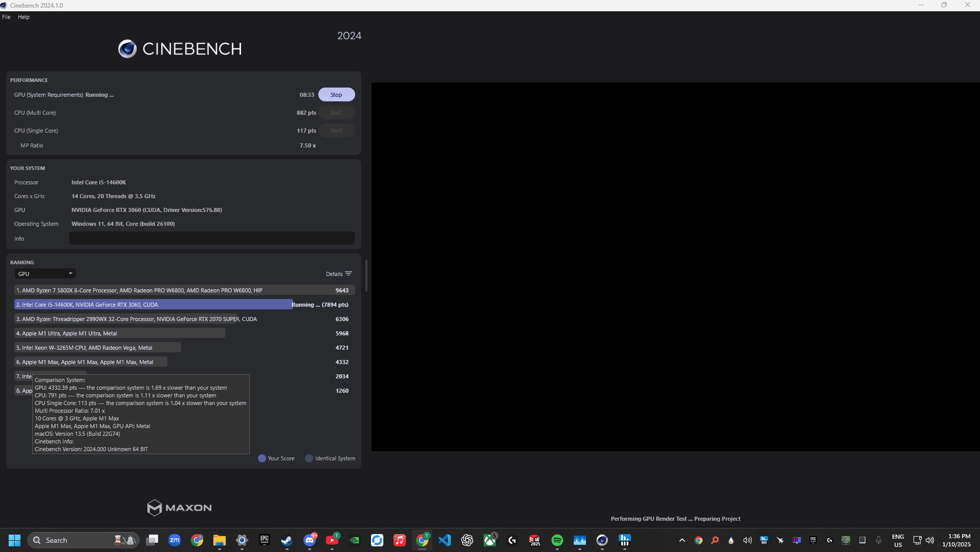980x552 pixels.
Task: Open the NVIDIA app from the taskbar
Action: [x=355, y=540]
